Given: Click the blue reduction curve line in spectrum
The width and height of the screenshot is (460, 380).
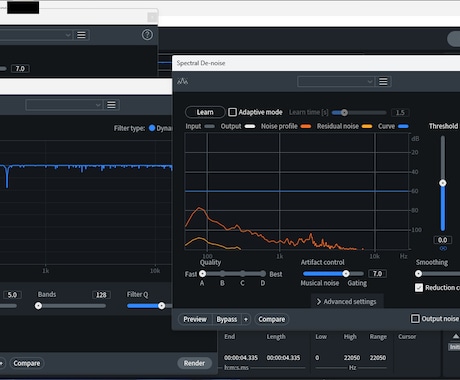Looking at the screenshot, I should tap(297, 191).
